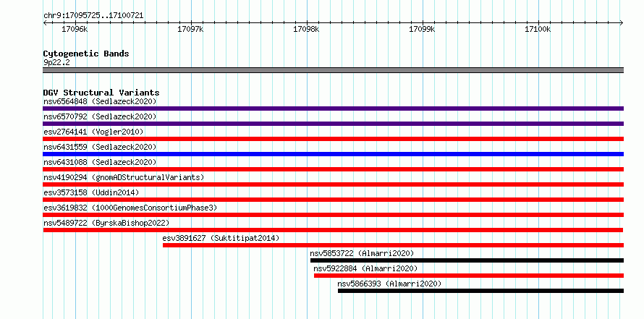Open the nsv5853722 (Almarri2020) label
Image resolution: width=644 pixels, height=319 pixels.
(x=362, y=253)
